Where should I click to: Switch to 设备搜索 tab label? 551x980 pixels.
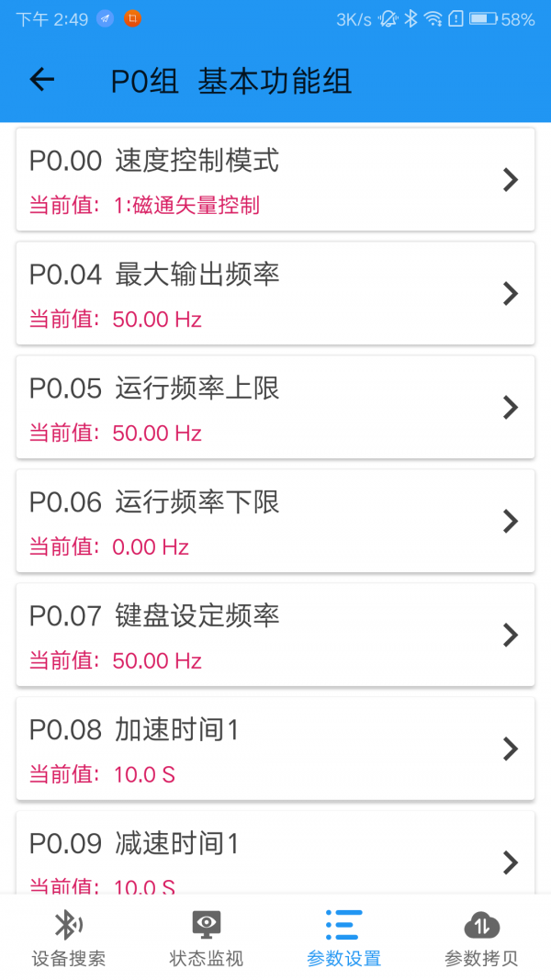69,958
